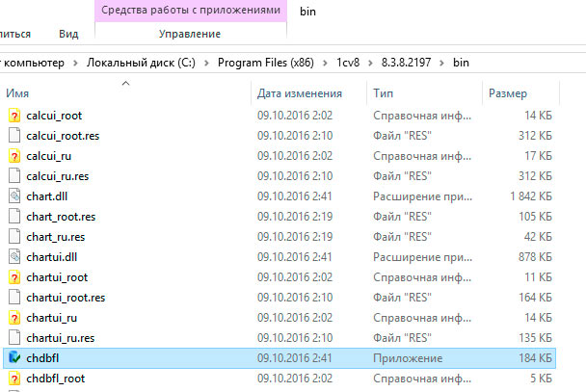Click the 164 КБ size of chartui_root.res
The image size is (586, 392).
click(x=535, y=298)
